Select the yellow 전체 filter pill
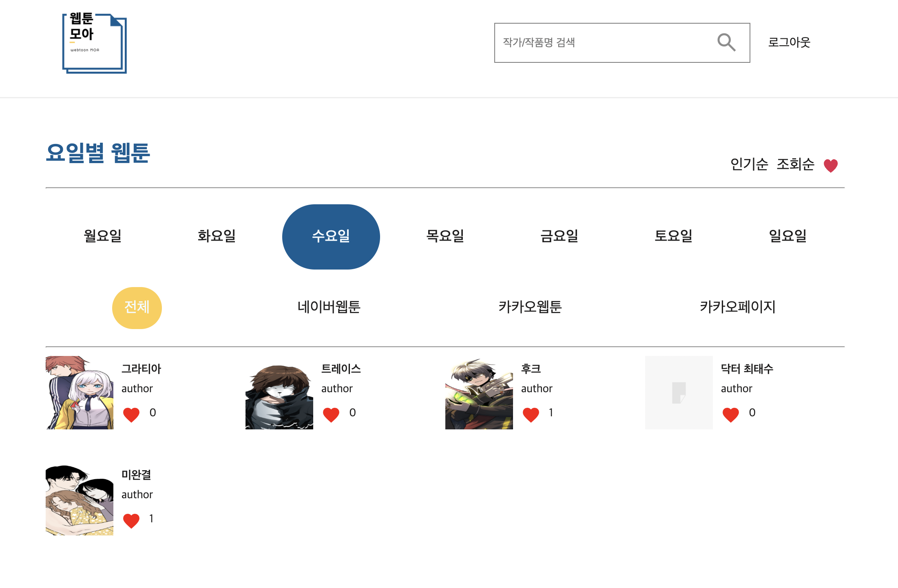Screen dimensions: 898x588 pos(137,307)
